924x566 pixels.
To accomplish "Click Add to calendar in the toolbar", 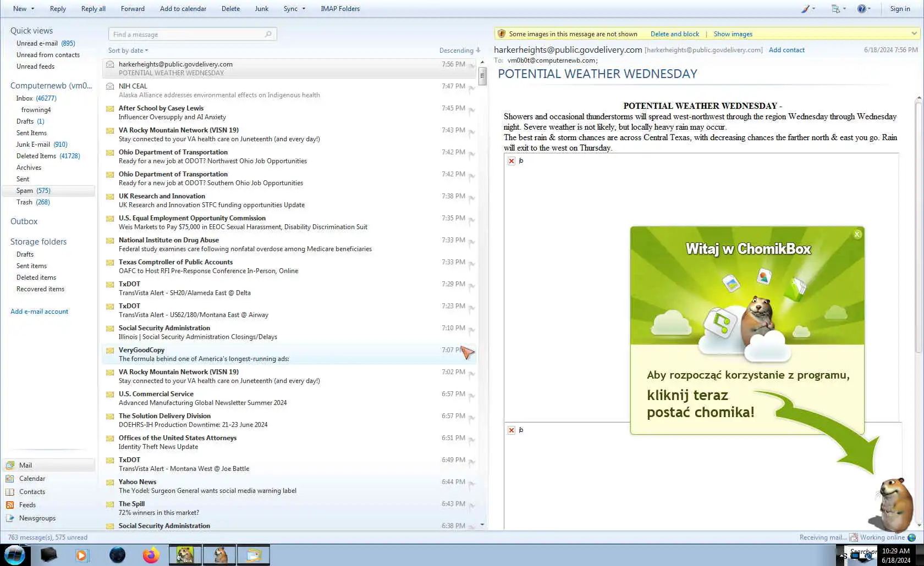I will pyautogui.click(x=183, y=9).
